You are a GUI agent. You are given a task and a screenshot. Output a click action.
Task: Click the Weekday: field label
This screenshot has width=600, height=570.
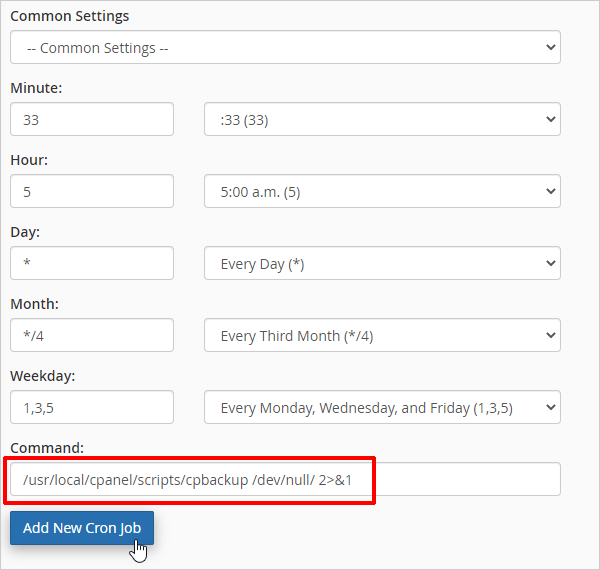point(42,376)
